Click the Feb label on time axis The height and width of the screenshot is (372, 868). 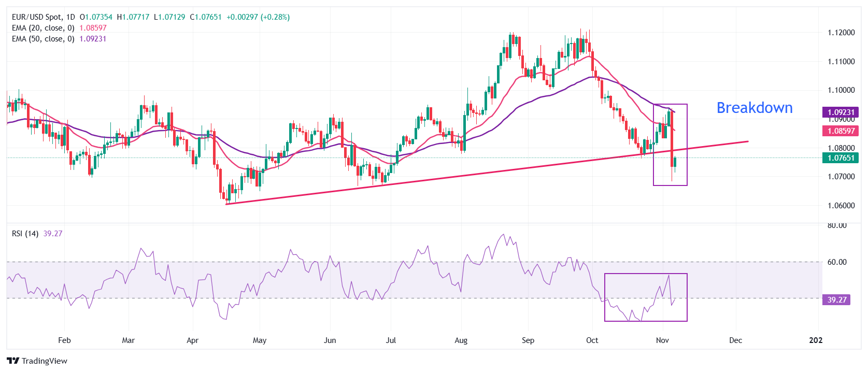coord(64,340)
